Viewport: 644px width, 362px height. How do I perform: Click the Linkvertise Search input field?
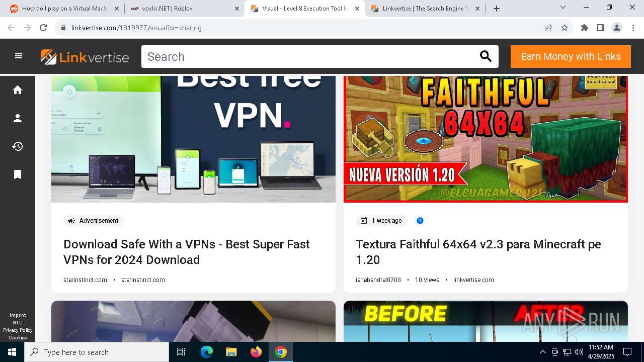tap(309, 57)
